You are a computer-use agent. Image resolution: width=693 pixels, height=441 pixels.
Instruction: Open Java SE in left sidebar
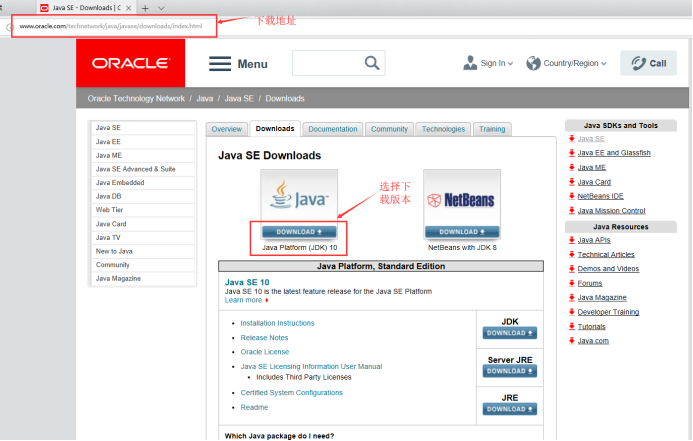143,128
